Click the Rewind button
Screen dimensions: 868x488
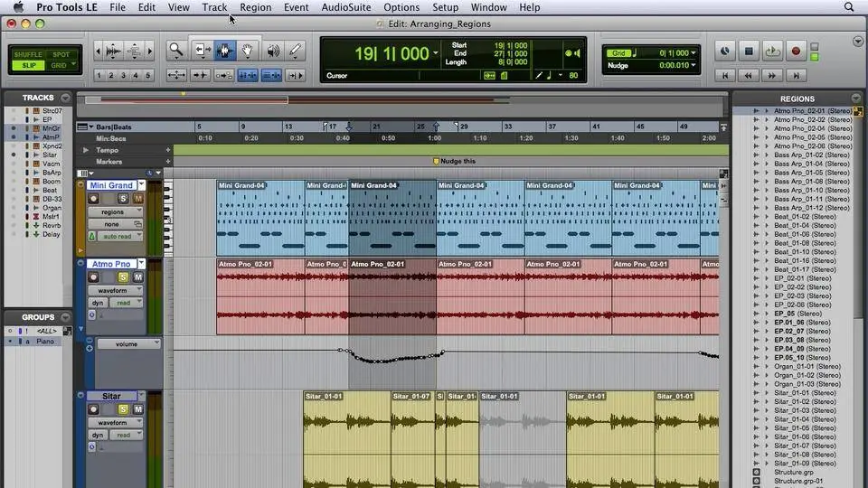pos(749,75)
